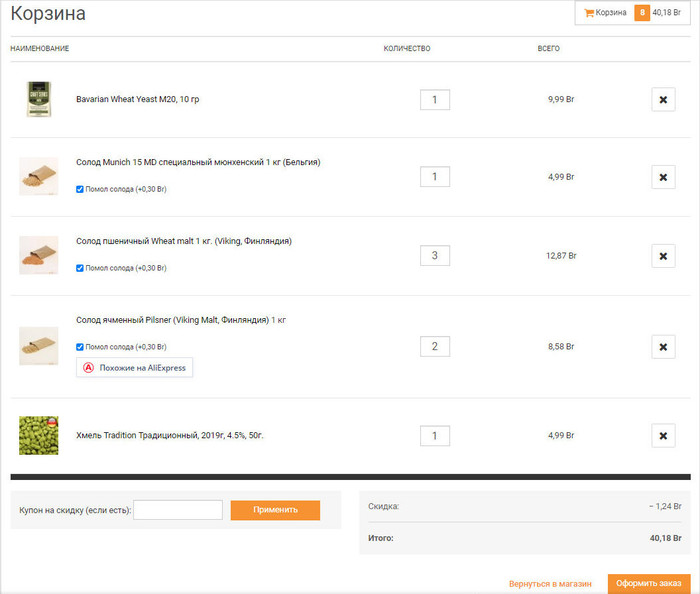
Task: Edit quantity field for Wheat malt
Action: click(435, 255)
